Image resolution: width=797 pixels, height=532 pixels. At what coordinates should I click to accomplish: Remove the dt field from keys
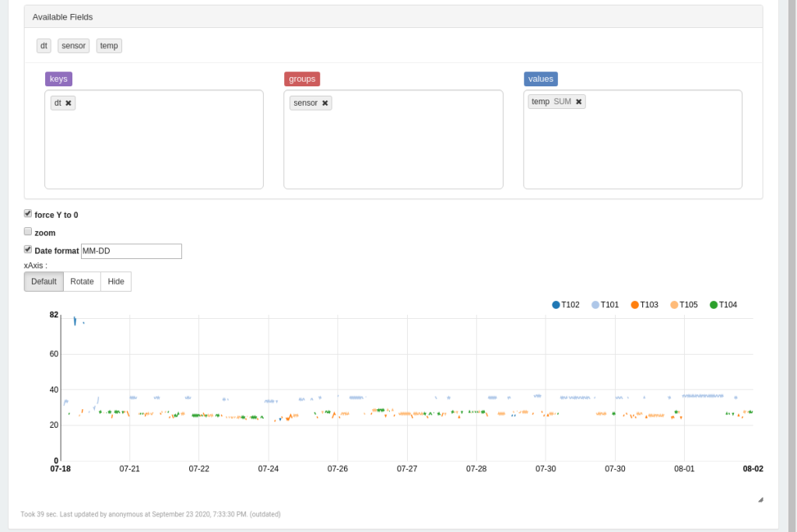coord(68,103)
